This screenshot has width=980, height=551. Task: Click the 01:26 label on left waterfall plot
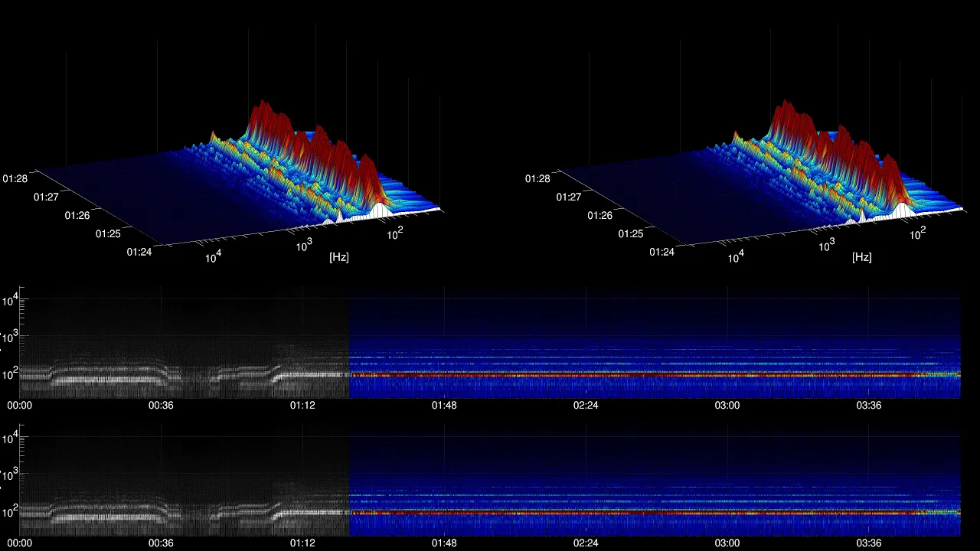[x=77, y=215]
